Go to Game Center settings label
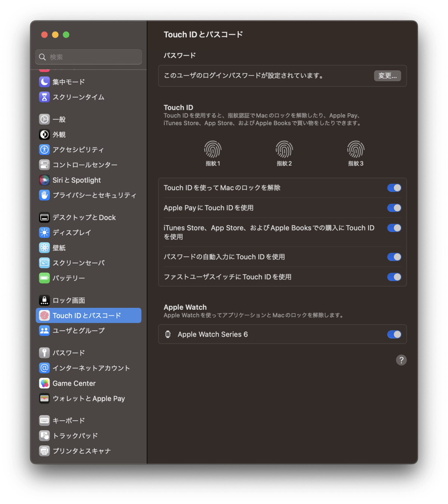 click(74, 383)
